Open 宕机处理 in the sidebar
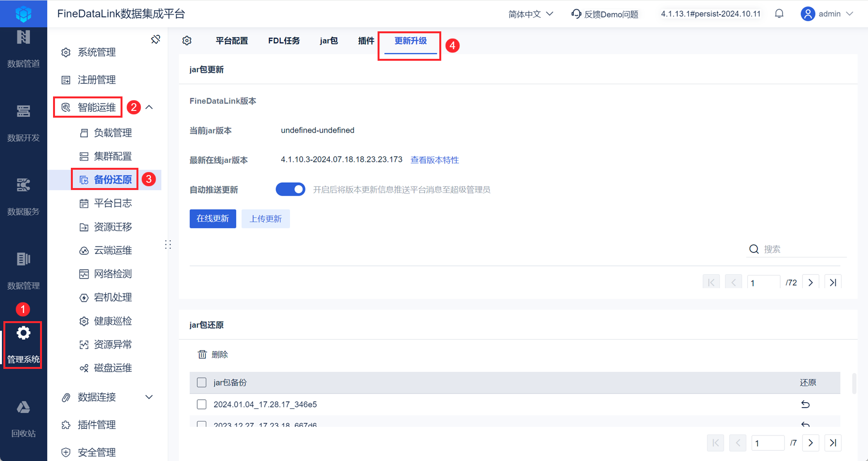The width and height of the screenshot is (868, 461). 113,298
